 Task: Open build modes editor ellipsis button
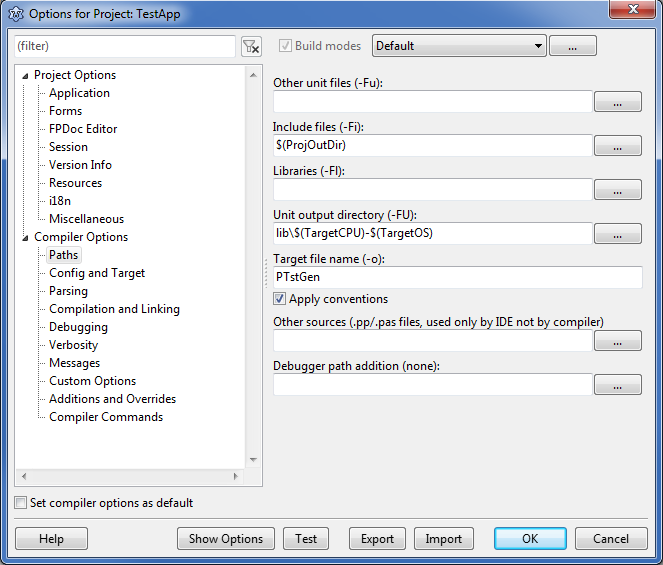(573, 46)
